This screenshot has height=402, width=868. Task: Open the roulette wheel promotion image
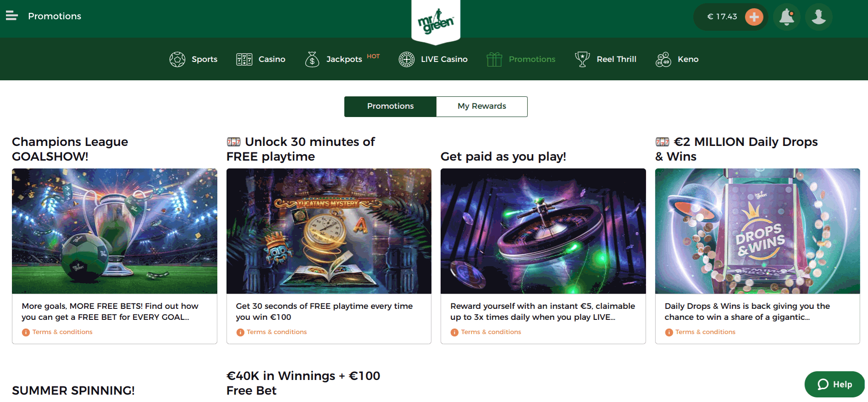pyautogui.click(x=543, y=231)
